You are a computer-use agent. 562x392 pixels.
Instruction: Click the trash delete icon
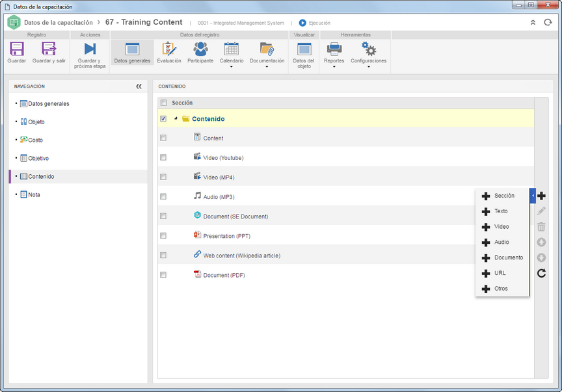click(x=541, y=227)
